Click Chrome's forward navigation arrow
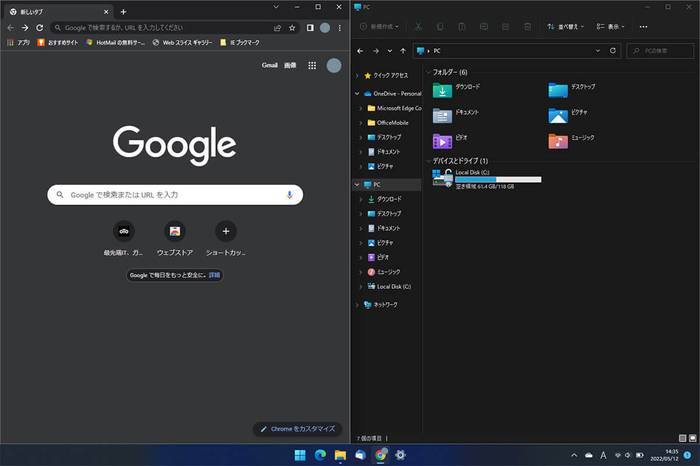 point(25,28)
